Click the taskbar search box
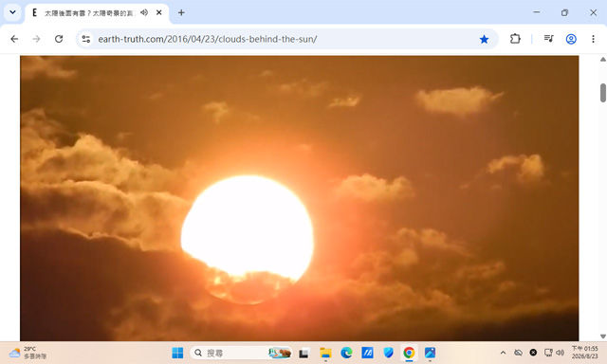This screenshot has height=364, width=607. [242, 353]
